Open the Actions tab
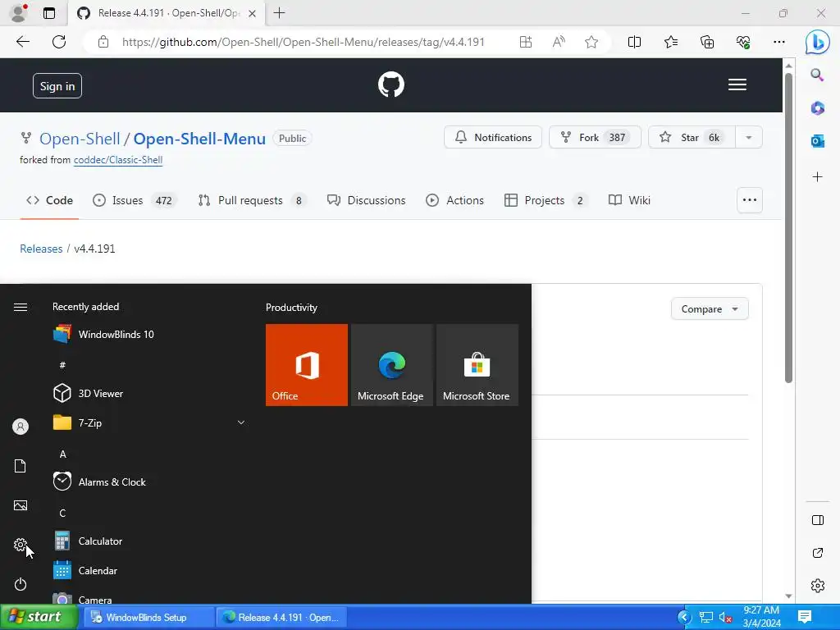Screen dimensions: 840x630 (x=454, y=200)
